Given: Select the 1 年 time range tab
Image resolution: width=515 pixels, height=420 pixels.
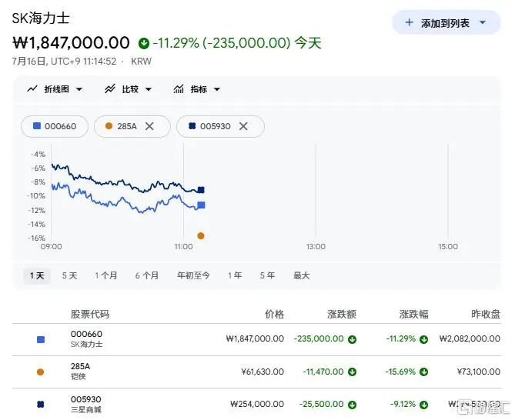Looking at the screenshot, I should 235,275.
